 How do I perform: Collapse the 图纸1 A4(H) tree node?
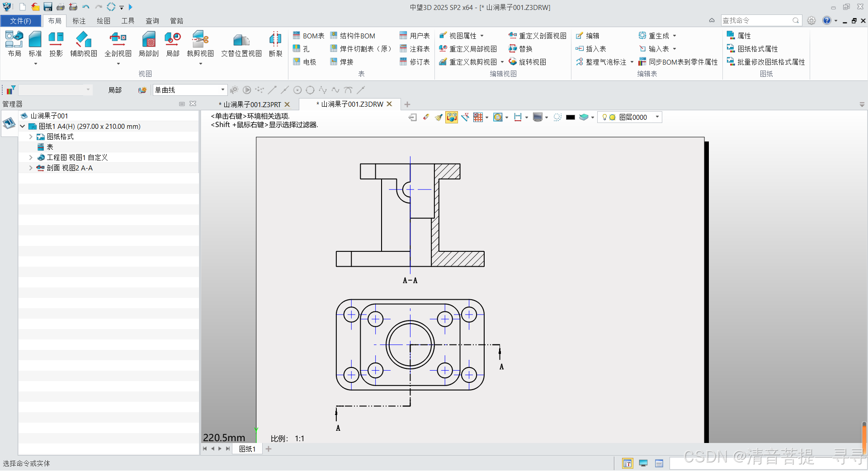tap(22, 126)
